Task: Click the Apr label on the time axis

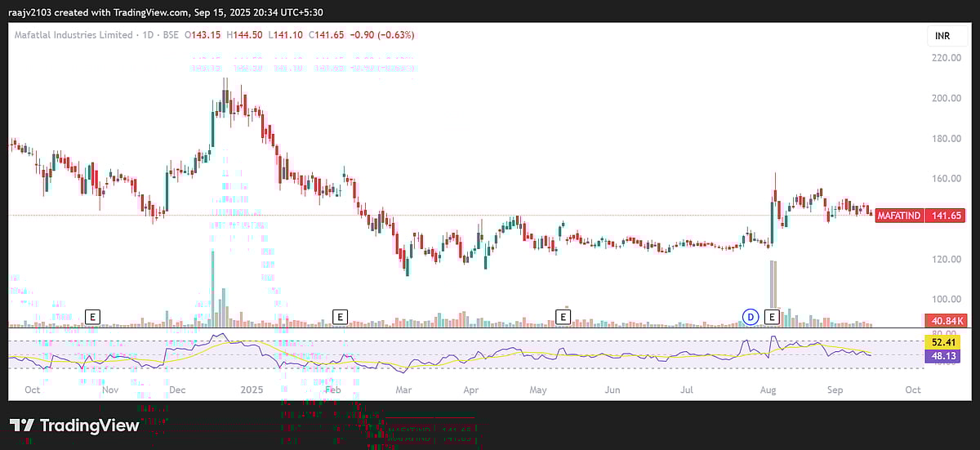Action: (x=470, y=390)
